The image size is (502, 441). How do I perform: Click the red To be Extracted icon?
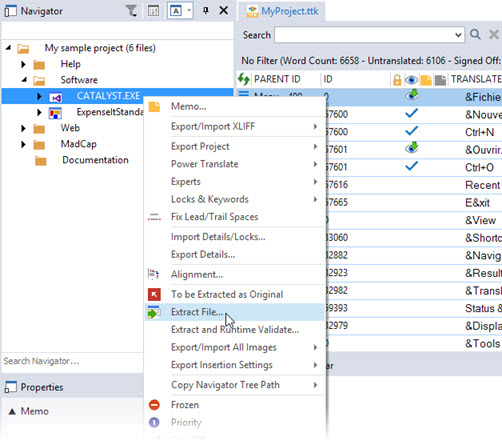(154, 294)
